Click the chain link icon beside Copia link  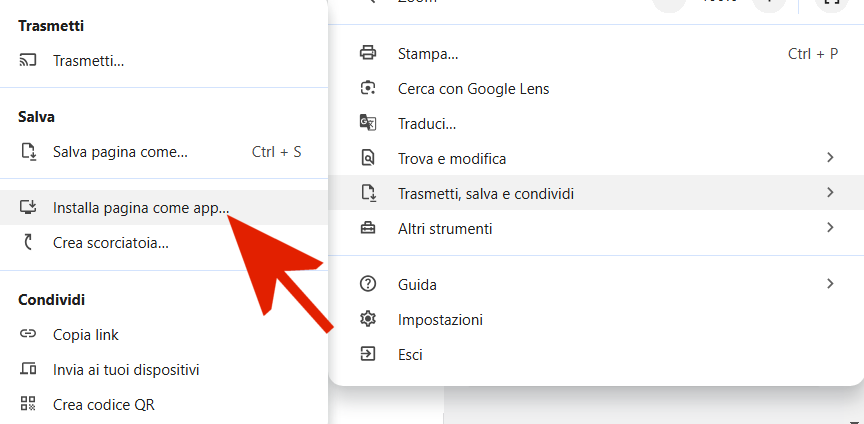pos(28,334)
